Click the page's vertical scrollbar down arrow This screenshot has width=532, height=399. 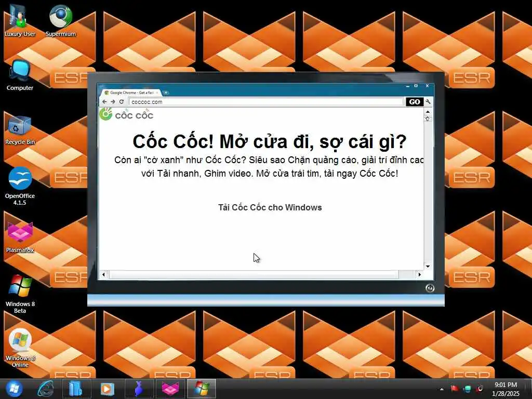point(428,267)
